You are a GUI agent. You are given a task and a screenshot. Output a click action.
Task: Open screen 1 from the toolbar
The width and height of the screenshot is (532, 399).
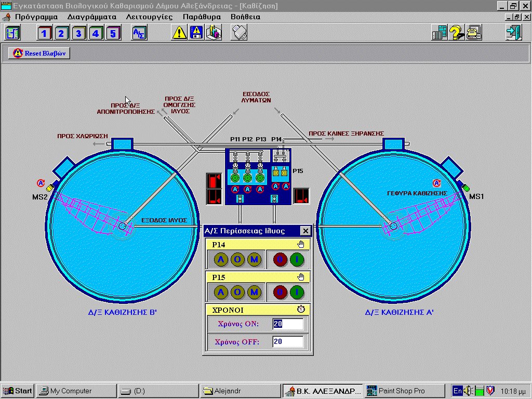(x=44, y=33)
